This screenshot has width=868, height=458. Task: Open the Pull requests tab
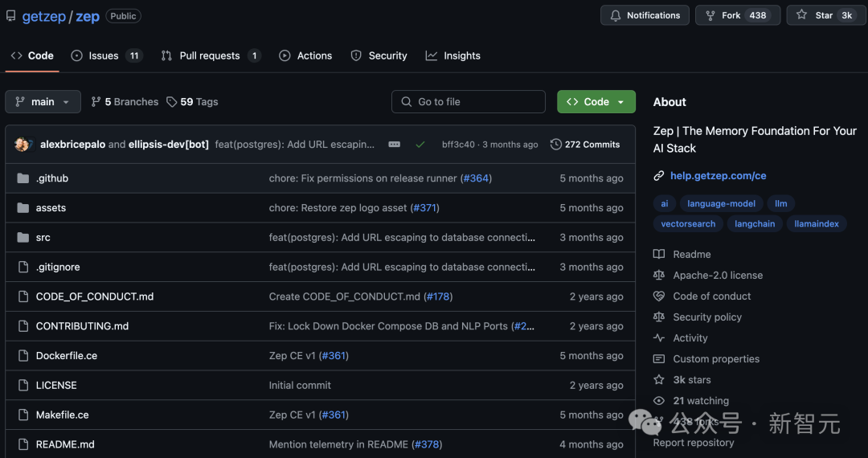click(x=211, y=56)
